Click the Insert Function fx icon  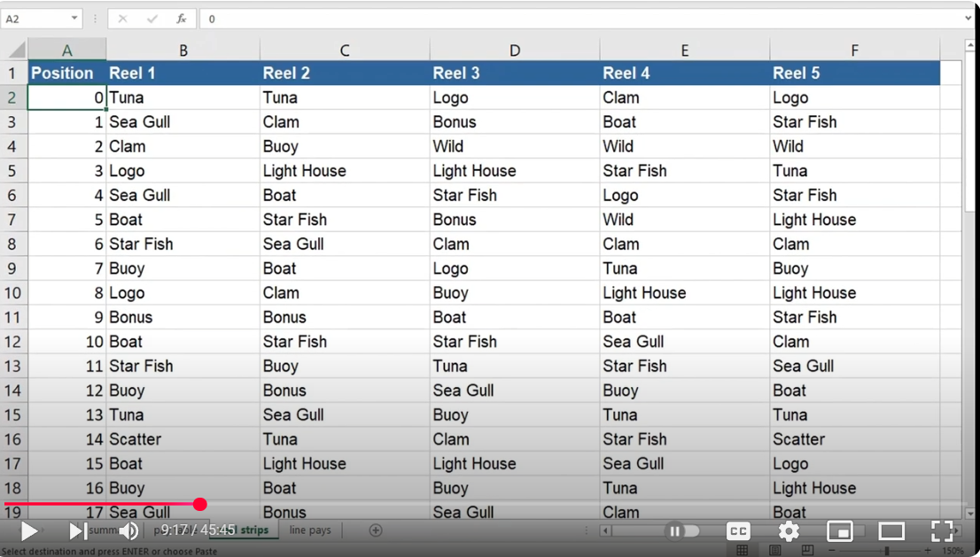[181, 19]
